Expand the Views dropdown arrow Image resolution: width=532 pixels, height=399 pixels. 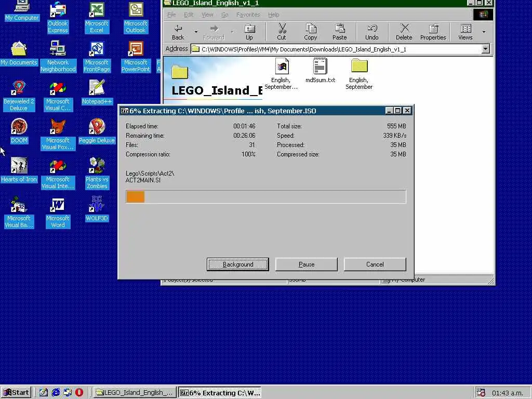click(484, 32)
